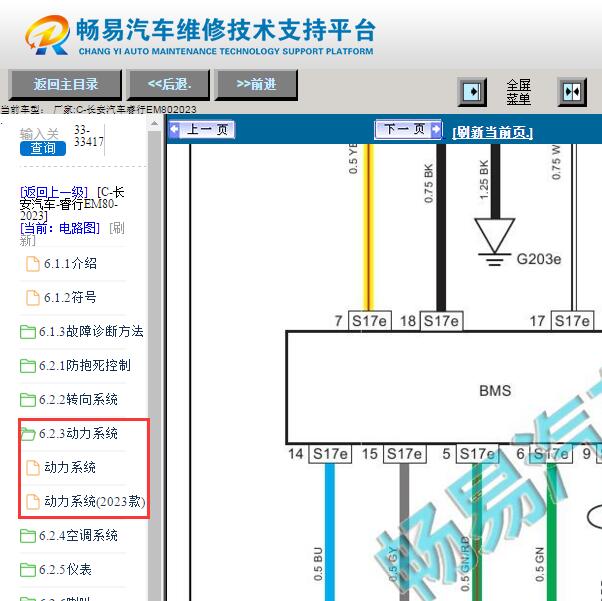Click connector label S17e pin 5
Screen dimensions: 602x601
point(477,454)
